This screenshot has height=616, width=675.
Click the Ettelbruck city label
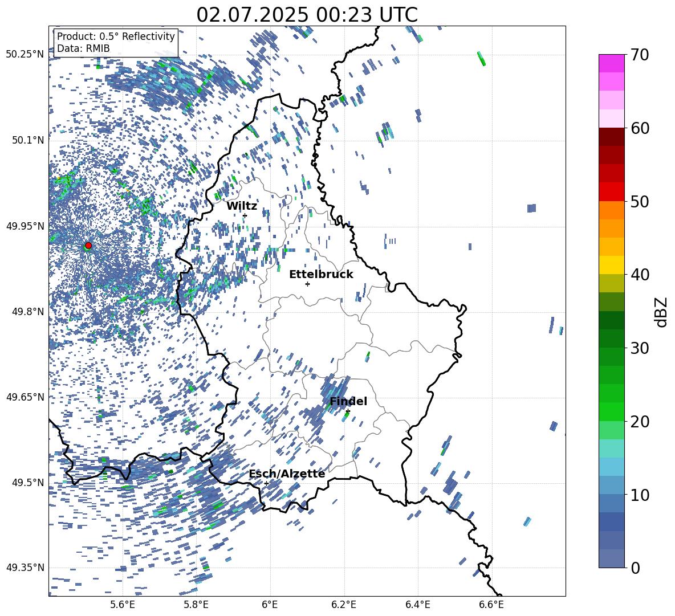tap(321, 275)
